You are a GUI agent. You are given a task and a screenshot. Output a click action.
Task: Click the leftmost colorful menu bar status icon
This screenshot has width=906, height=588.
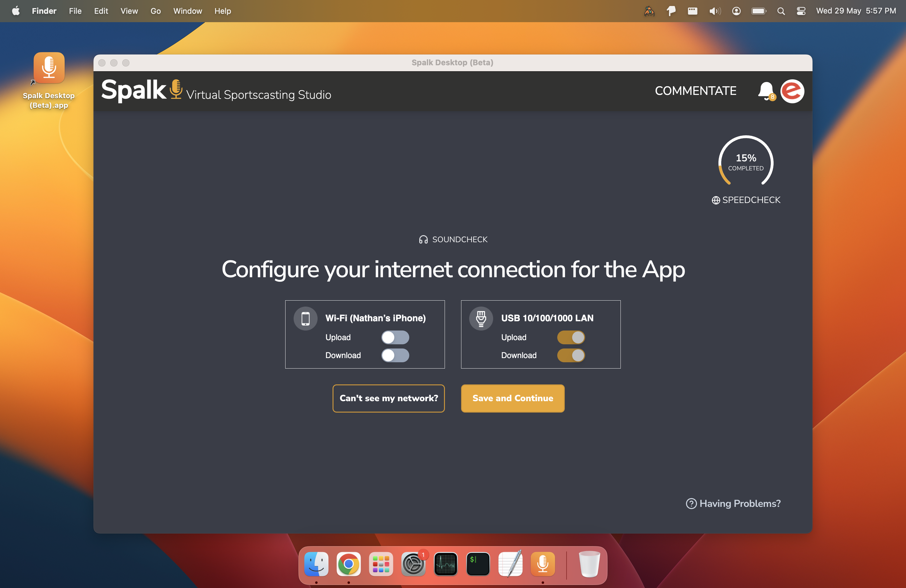(649, 11)
